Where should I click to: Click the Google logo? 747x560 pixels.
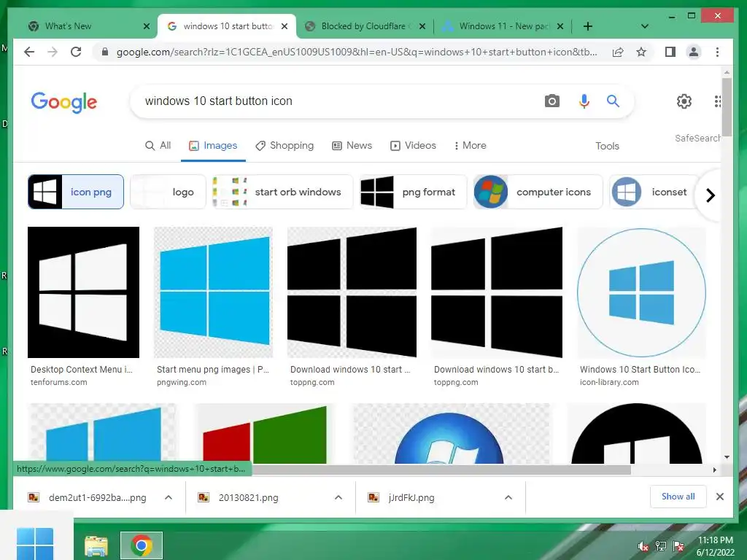(x=64, y=102)
